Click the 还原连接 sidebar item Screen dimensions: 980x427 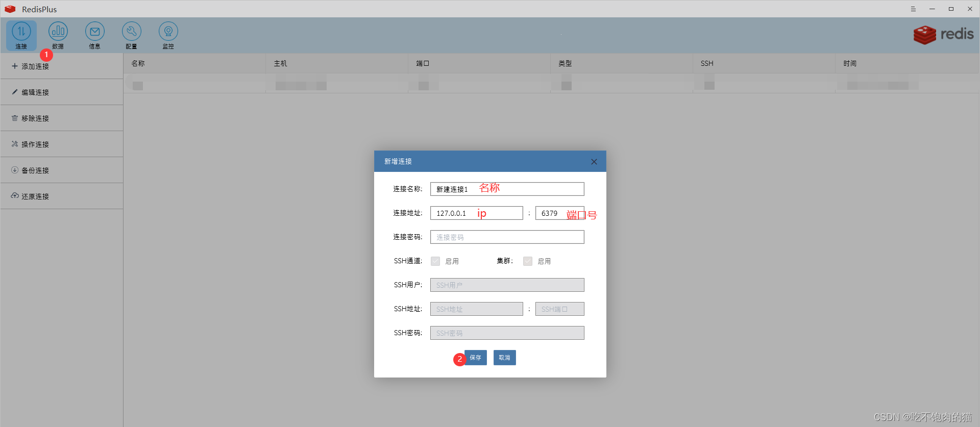(61, 196)
